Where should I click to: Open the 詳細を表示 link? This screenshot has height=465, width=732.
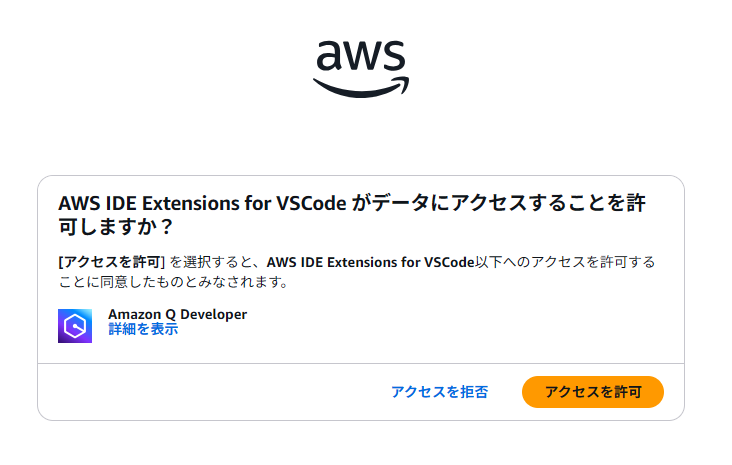(143, 329)
